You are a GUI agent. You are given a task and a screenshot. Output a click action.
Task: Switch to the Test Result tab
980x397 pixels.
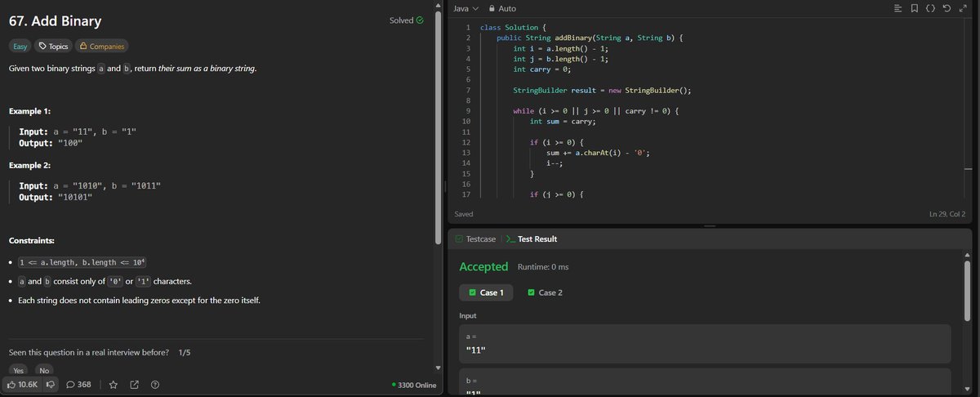click(532, 239)
